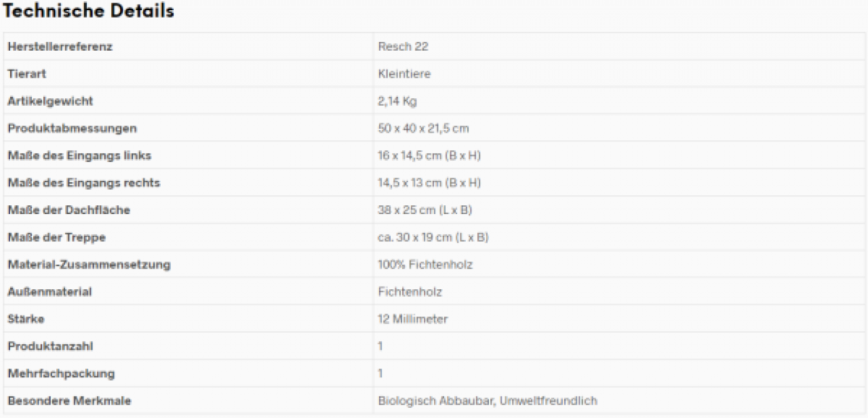Select the Maße des Eingangs rechts label

pyautogui.click(x=84, y=183)
